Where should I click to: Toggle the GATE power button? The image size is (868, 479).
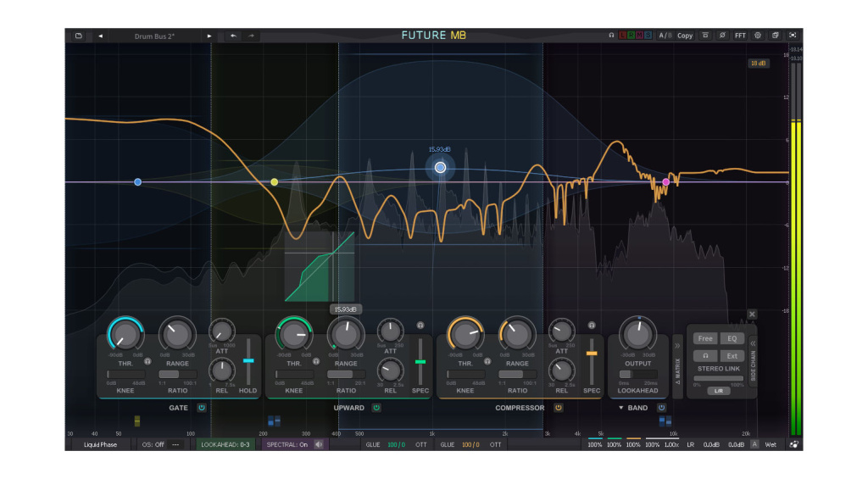(202, 408)
